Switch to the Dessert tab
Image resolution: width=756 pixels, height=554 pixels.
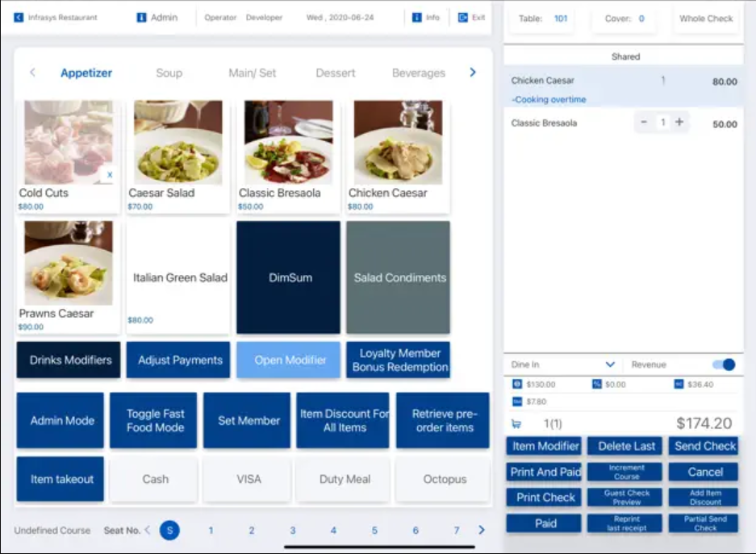336,73
